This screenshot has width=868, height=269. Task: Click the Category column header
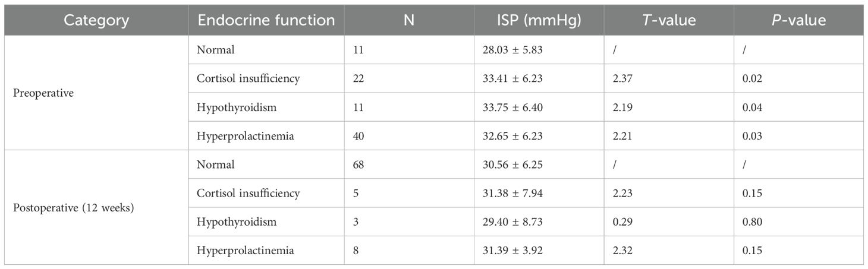[96, 20]
